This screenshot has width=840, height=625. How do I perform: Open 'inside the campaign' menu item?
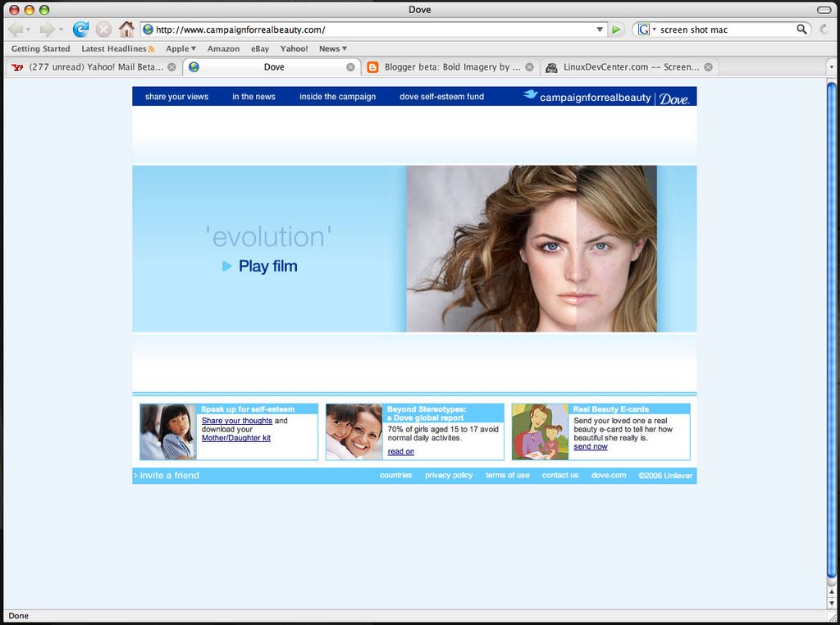point(337,97)
